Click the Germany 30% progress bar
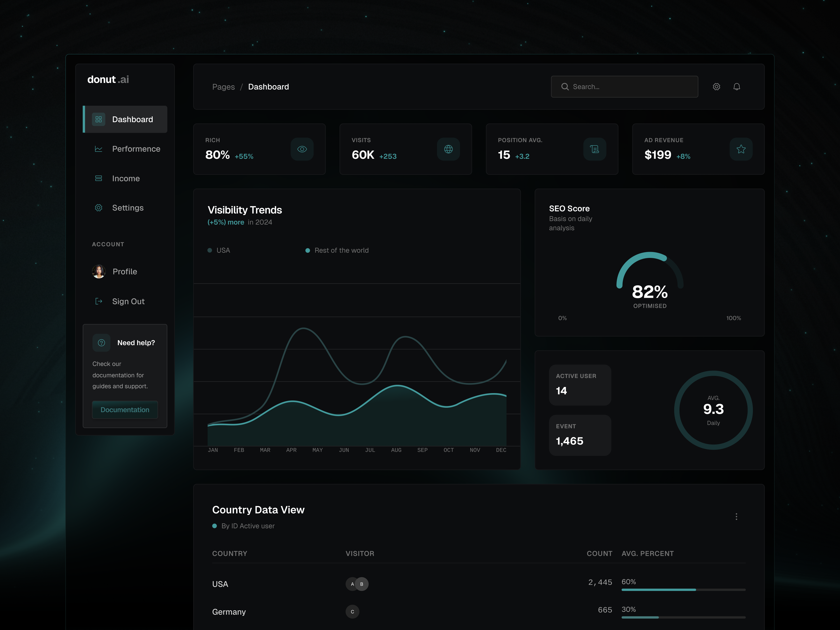This screenshot has width=840, height=630. click(x=684, y=618)
